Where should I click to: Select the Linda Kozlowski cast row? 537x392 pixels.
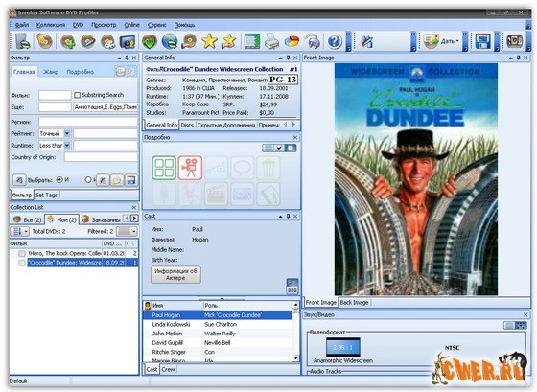217,324
